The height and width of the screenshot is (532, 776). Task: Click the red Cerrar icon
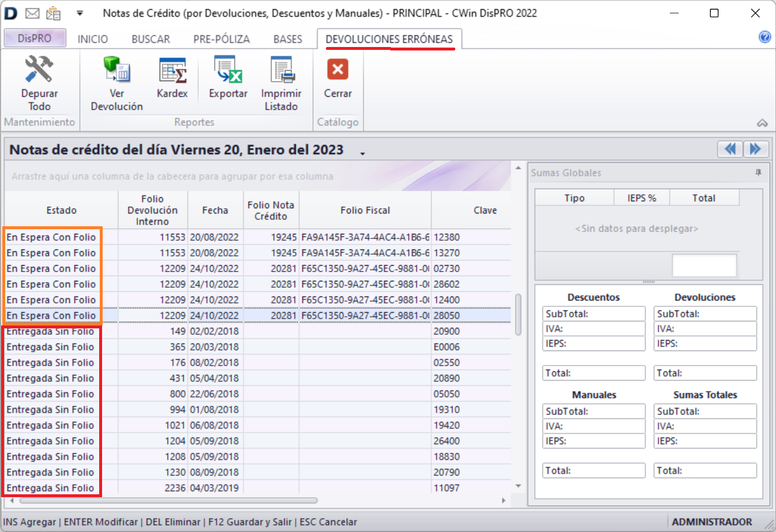pos(338,70)
